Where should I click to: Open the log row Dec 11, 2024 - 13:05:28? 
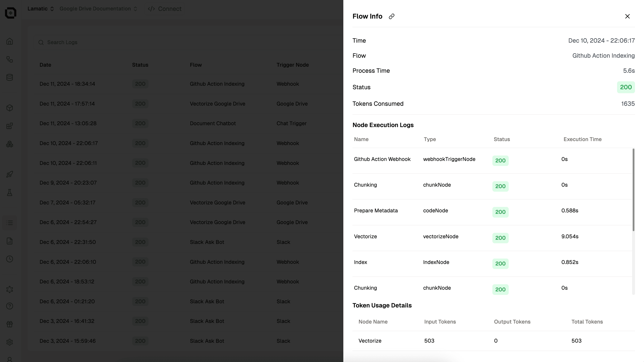(189, 123)
